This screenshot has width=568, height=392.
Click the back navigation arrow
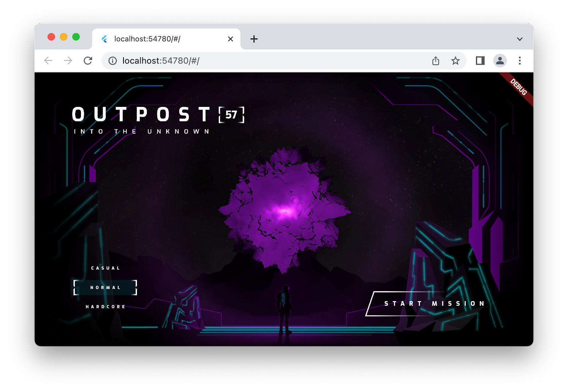[49, 60]
